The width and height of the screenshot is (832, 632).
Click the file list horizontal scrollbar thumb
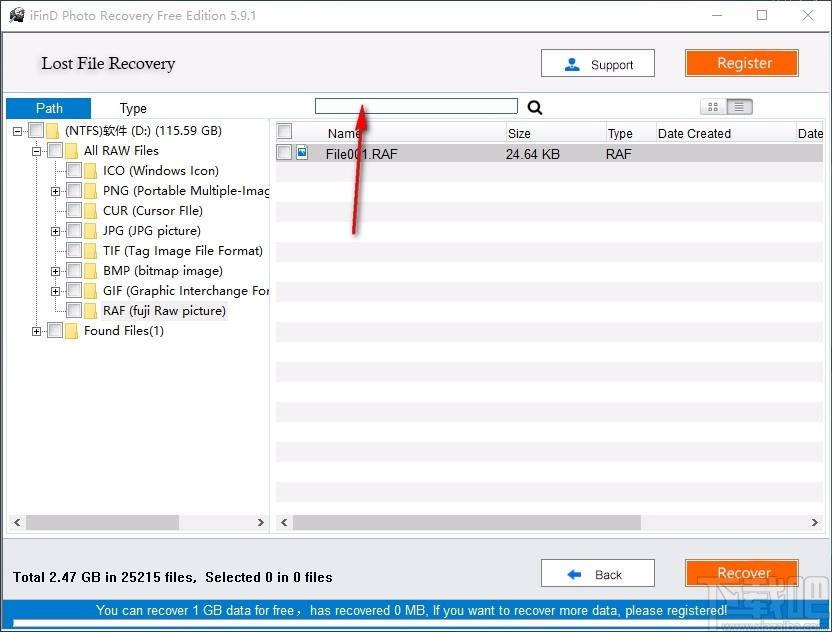467,523
